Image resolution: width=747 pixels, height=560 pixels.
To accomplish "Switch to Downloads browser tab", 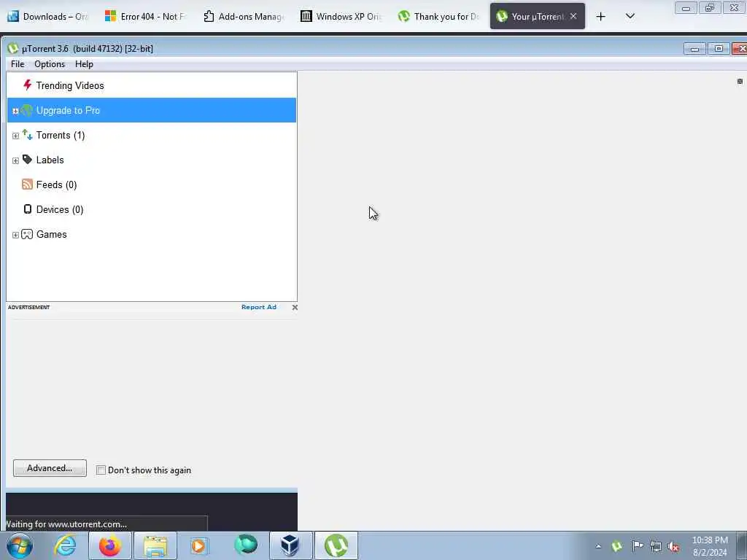I will 47,16.
